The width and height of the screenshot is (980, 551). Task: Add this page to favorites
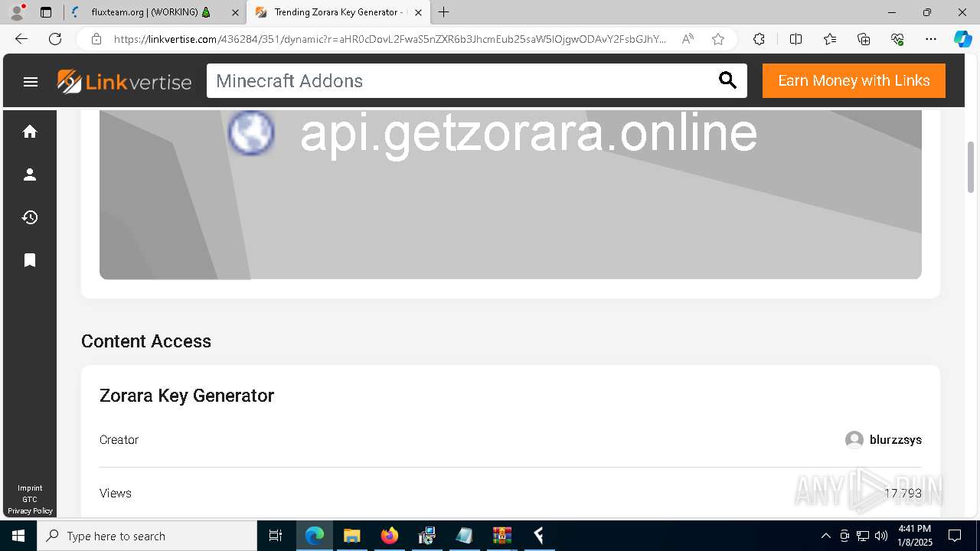[718, 39]
